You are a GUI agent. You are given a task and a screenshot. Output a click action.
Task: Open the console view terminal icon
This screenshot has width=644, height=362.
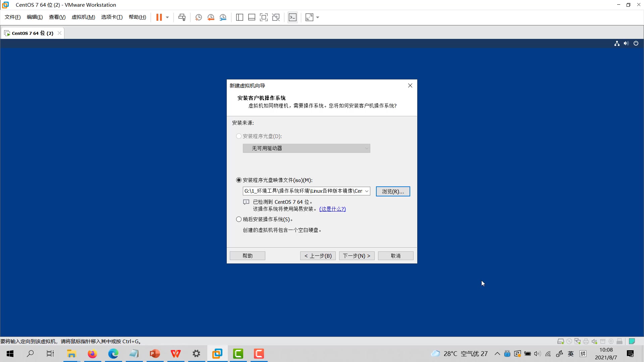[x=292, y=17]
